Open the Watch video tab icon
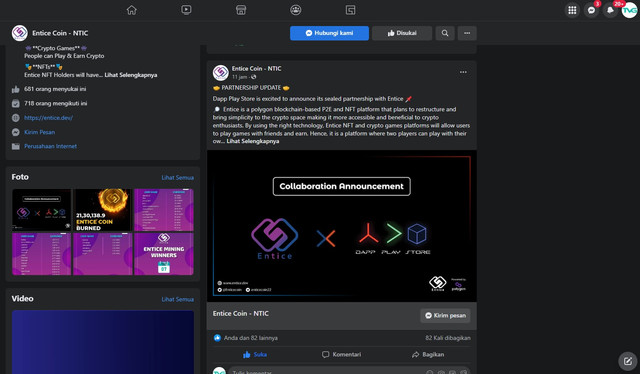 186,10
